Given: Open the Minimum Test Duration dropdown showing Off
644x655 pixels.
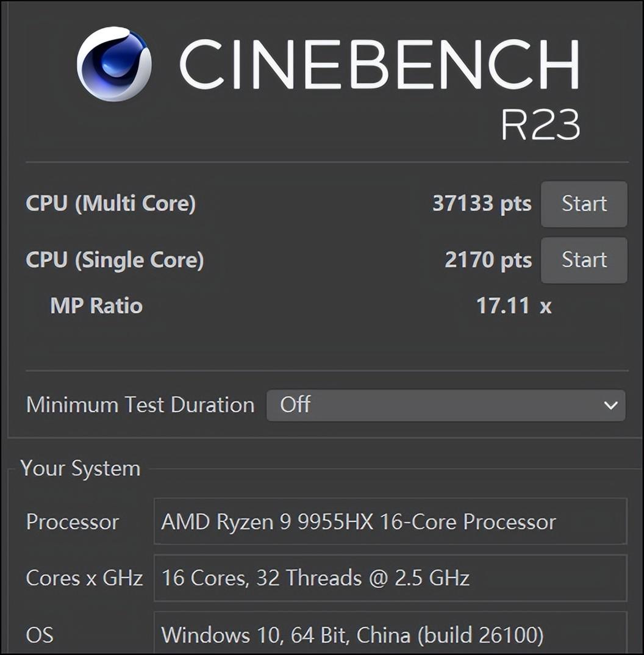Looking at the screenshot, I should pyautogui.click(x=445, y=405).
